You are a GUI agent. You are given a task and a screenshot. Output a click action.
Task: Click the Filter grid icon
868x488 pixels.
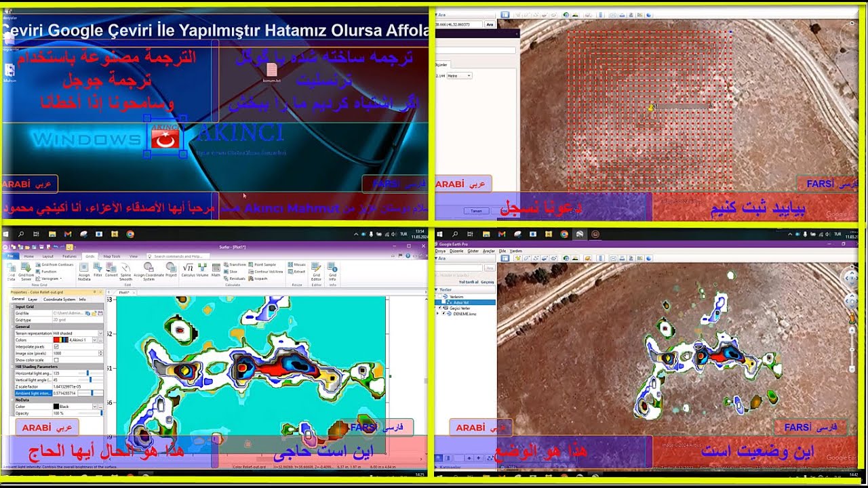98,268
